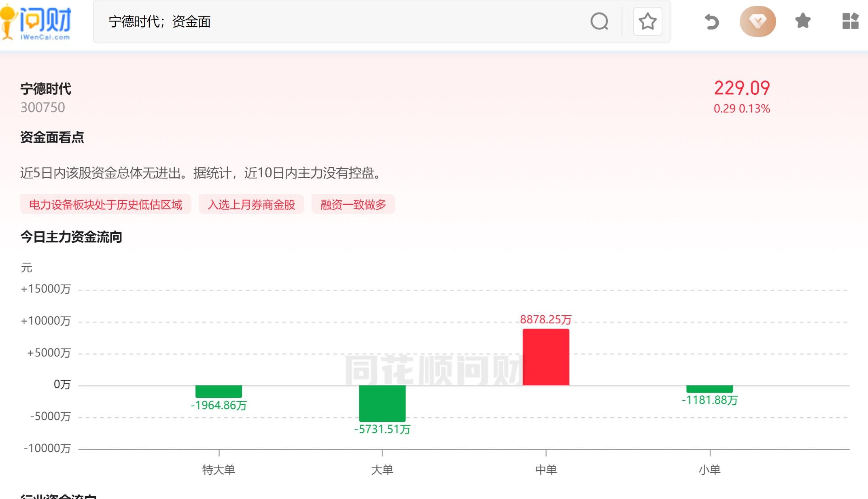
Task: Click the 小单 axis label
Action: click(710, 470)
